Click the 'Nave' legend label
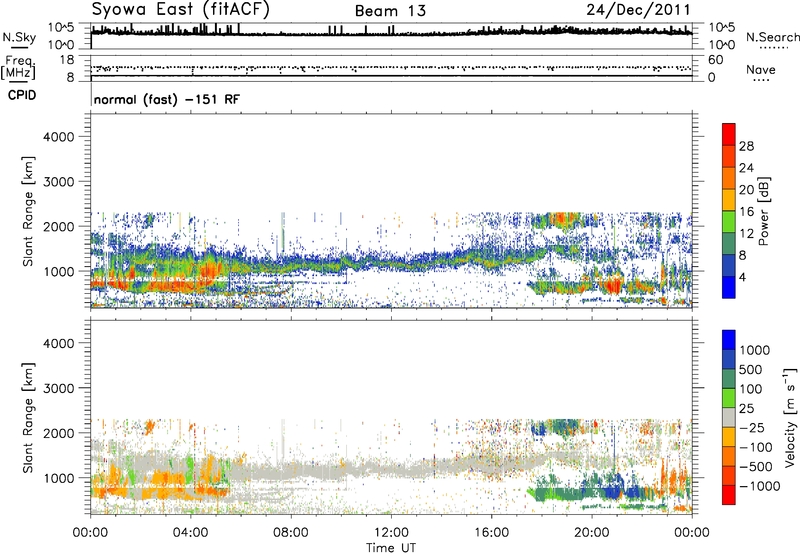Viewport: 800px width, 554px height. click(x=760, y=69)
